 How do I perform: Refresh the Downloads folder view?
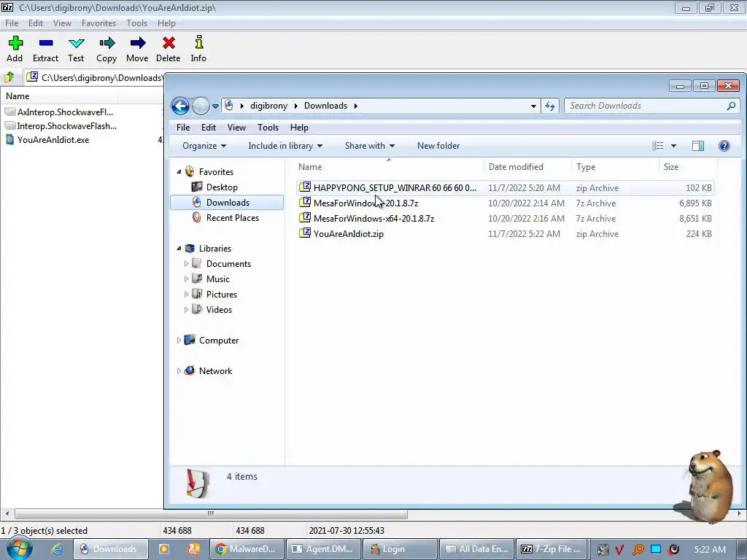550,106
